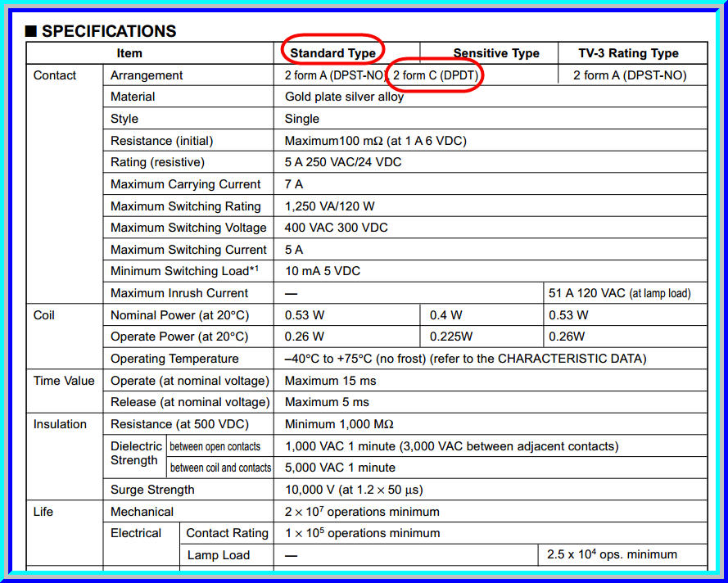Image resolution: width=728 pixels, height=583 pixels.
Task: Select the circled Standard Type column header
Action: [332, 53]
